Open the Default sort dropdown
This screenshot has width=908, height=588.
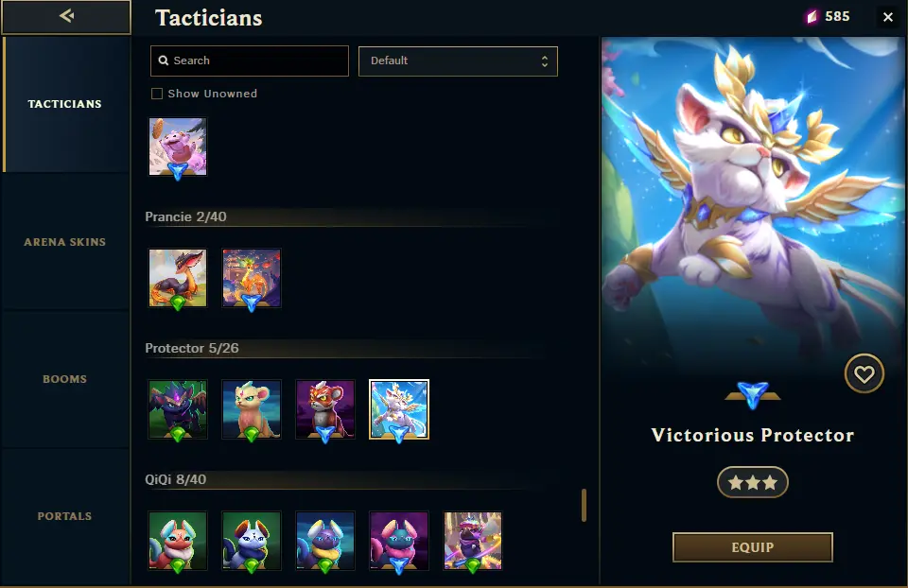point(458,61)
